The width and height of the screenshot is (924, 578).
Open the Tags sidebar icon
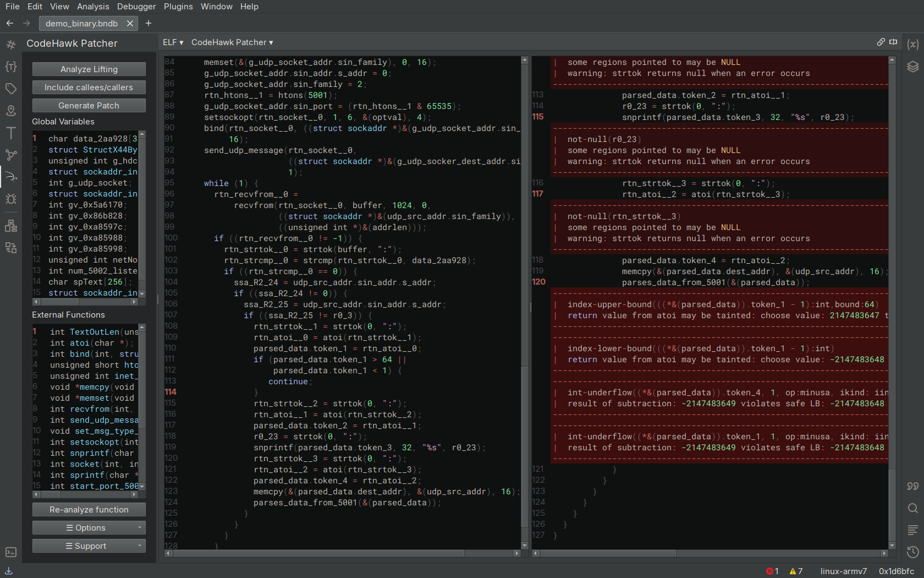[11, 89]
